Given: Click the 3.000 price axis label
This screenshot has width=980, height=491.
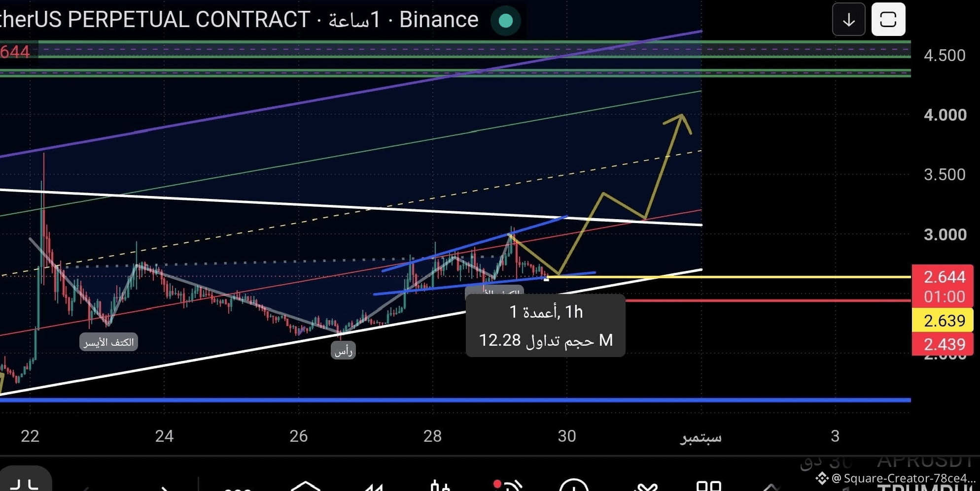Looking at the screenshot, I should tap(945, 234).
